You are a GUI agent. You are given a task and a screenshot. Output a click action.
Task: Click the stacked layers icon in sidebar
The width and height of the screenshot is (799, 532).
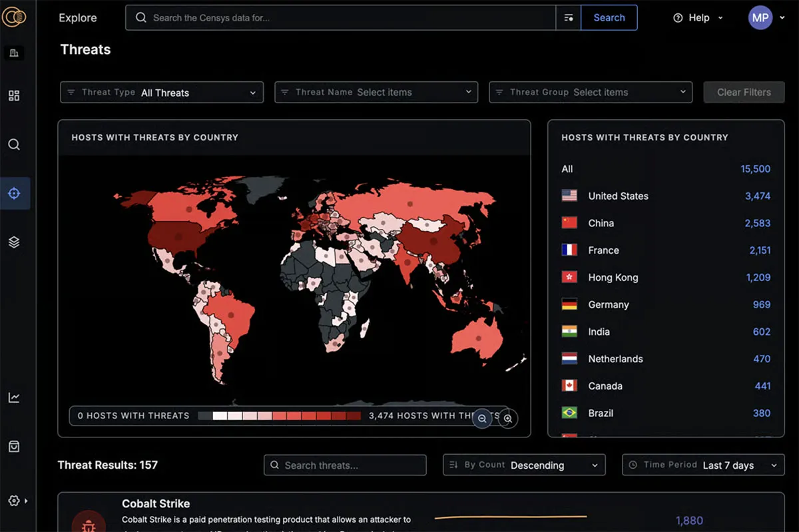pos(14,242)
